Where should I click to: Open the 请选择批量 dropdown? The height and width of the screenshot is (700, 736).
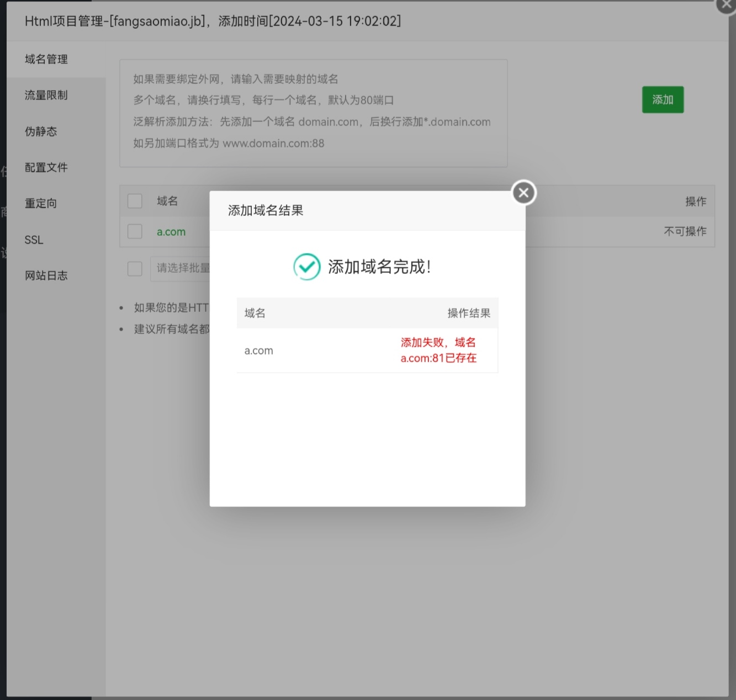click(181, 268)
